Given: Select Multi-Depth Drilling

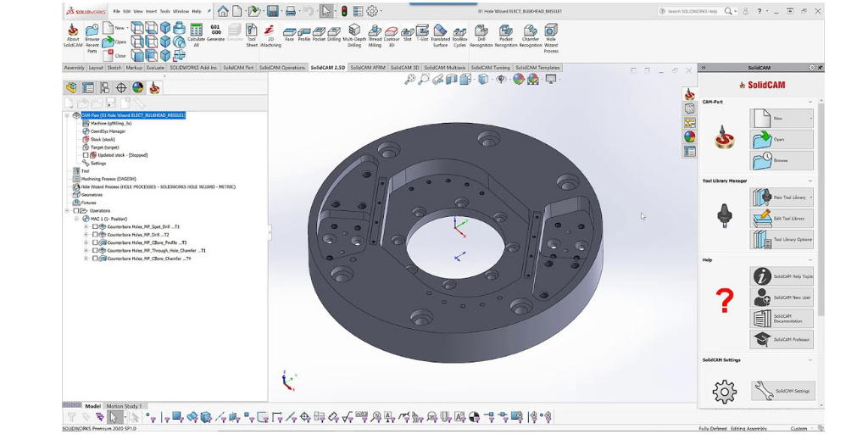Looking at the screenshot, I should (354, 36).
